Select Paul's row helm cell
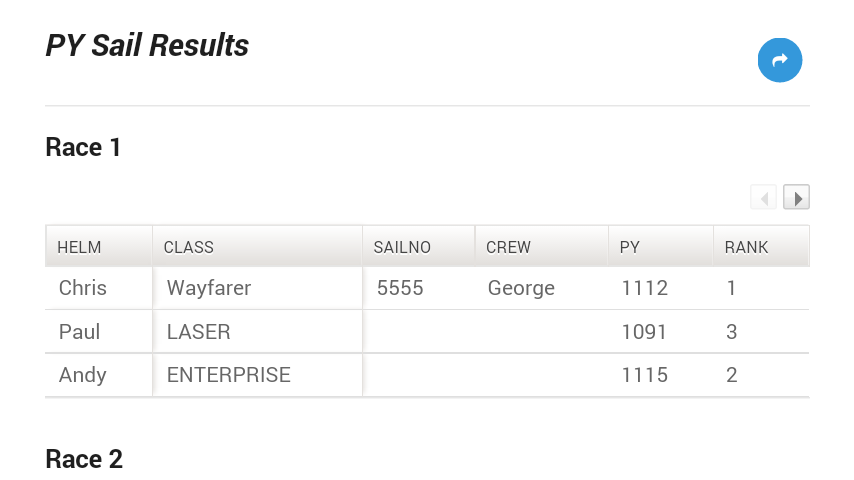 pyautogui.click(x=80, y=331)
